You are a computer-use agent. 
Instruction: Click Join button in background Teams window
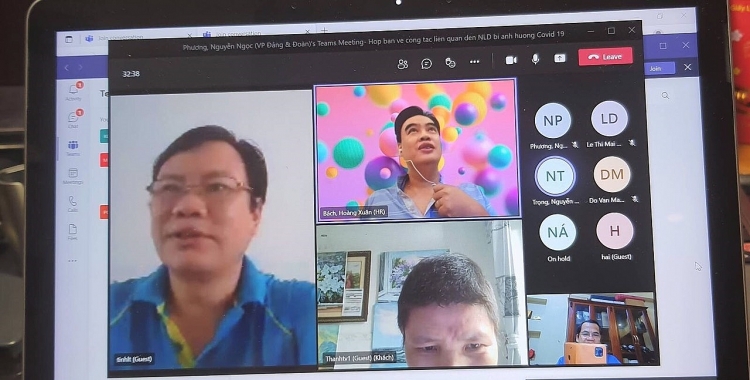(655, 68)
